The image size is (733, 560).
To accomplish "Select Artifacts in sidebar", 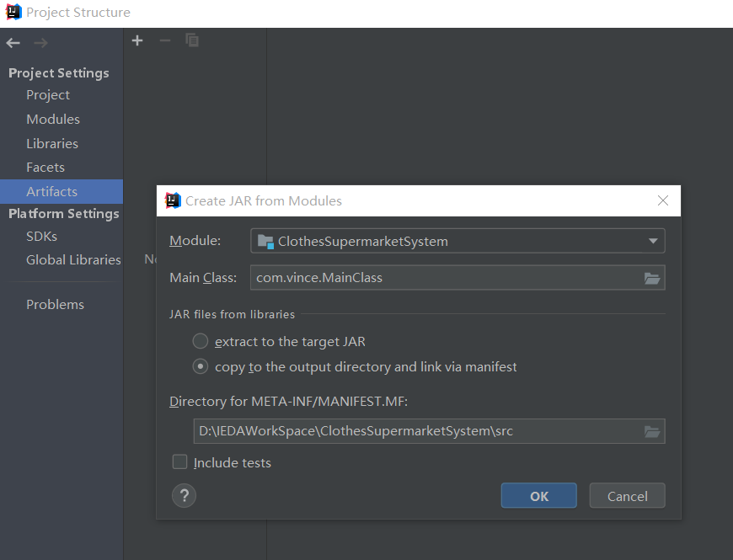I will [x=62, y=191].
